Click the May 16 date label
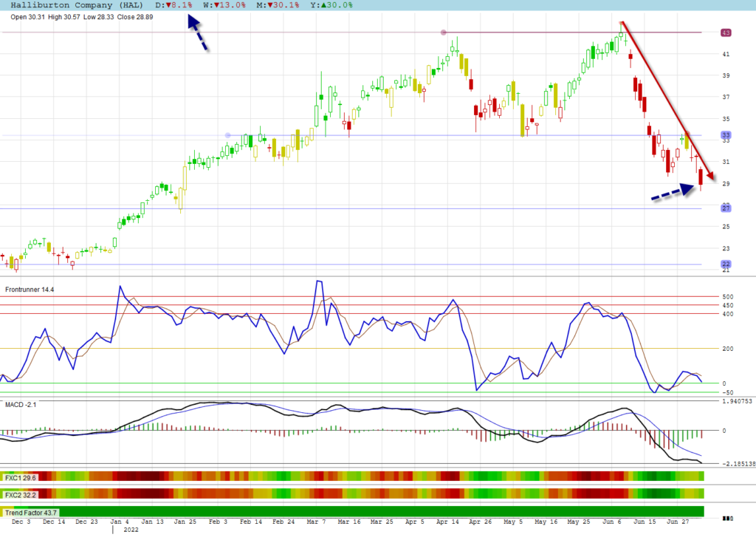 coord(546,522)
